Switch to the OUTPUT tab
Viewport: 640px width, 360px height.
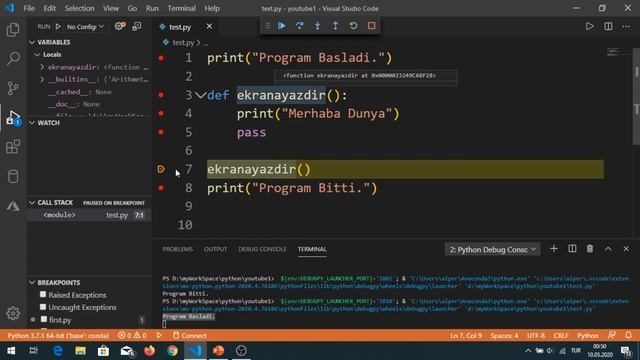pos(216,249)
